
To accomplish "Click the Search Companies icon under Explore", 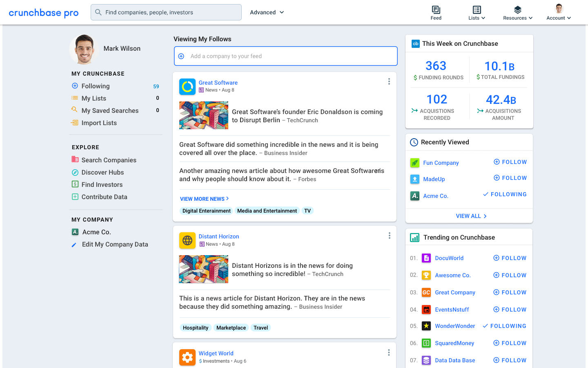I will click(75, 160).
